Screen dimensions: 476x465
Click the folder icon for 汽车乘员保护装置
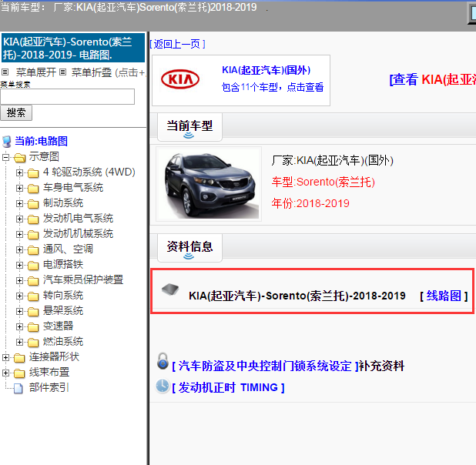(33, 281)
